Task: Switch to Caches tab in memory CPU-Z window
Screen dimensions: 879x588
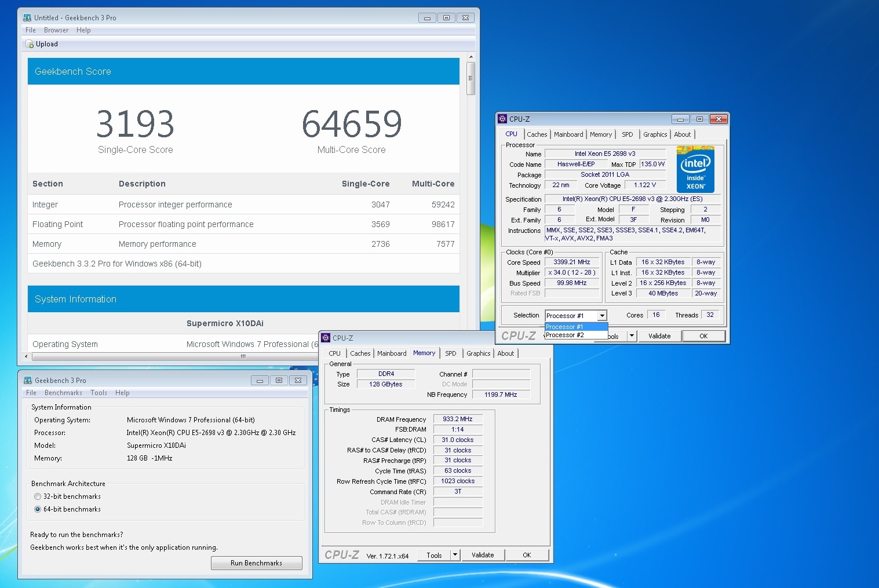Action: click(x=360, y=353)
